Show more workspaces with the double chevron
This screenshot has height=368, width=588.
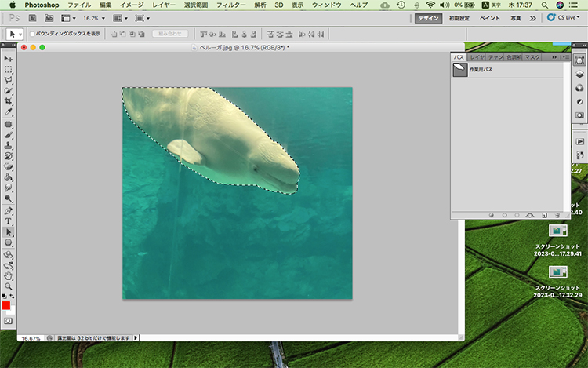tap(533, 17)
